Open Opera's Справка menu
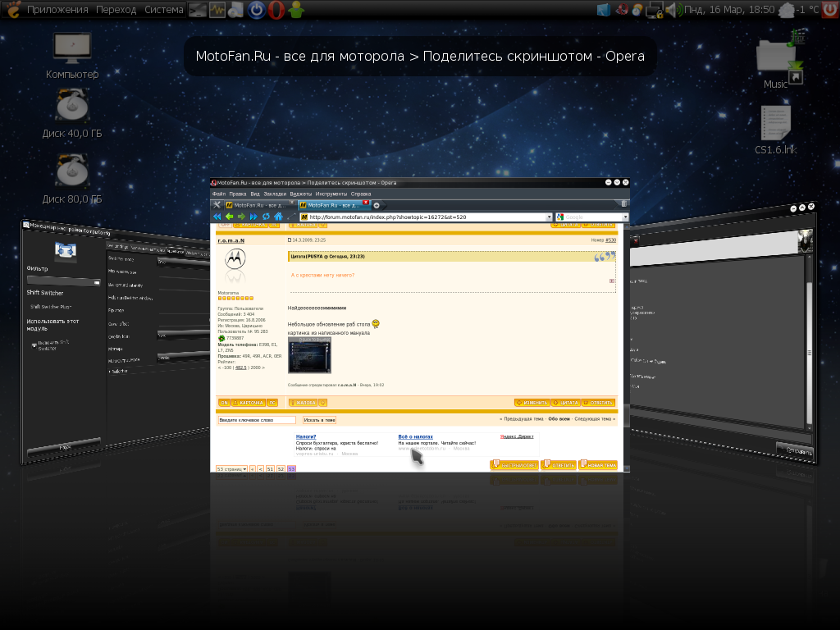The width and height of the screenshot is (840, 630). click(x=361, y=194)
